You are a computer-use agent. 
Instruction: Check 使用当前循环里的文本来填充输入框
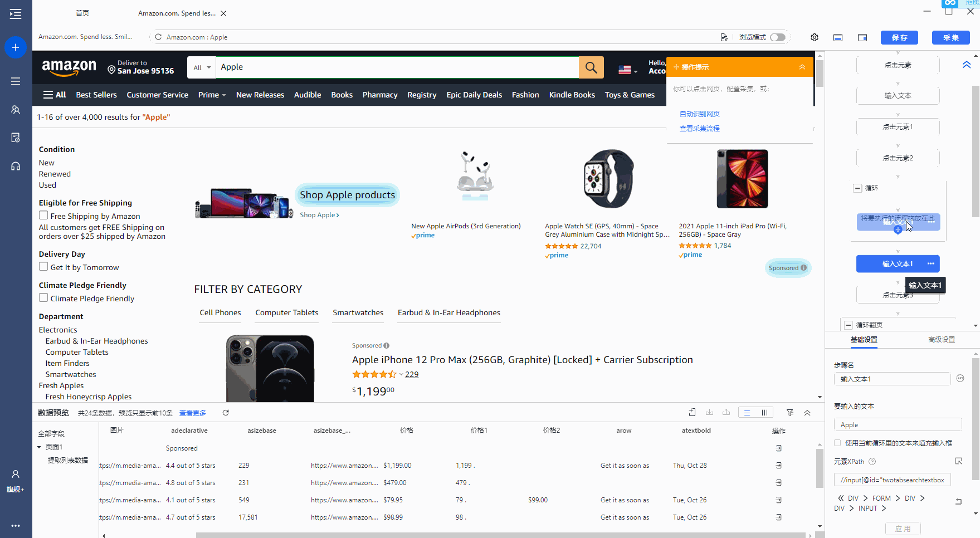(x=837, y=443)
